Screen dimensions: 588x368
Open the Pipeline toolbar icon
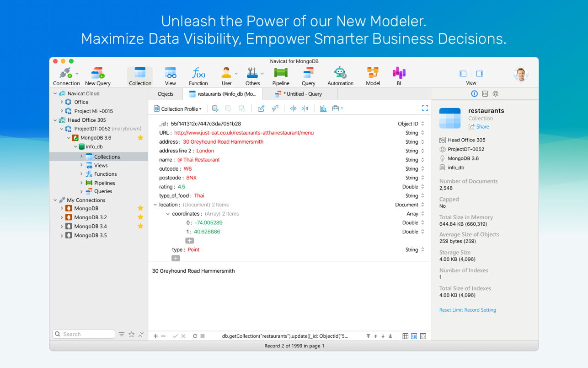coord(281,76)
